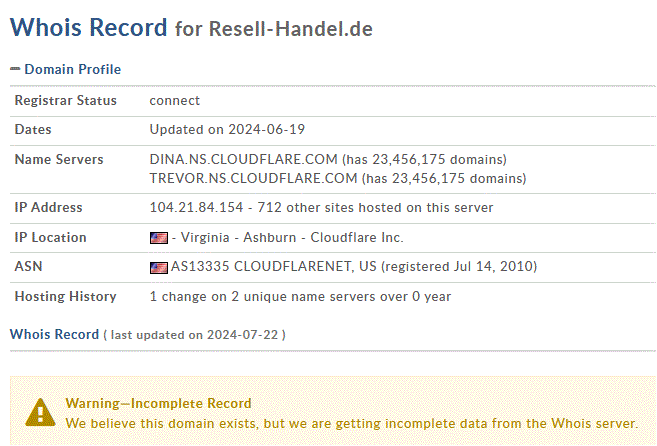Click the Dates row label
Image resolution: width=657 pixels, height=446 pixels.
tap(33, 130)
